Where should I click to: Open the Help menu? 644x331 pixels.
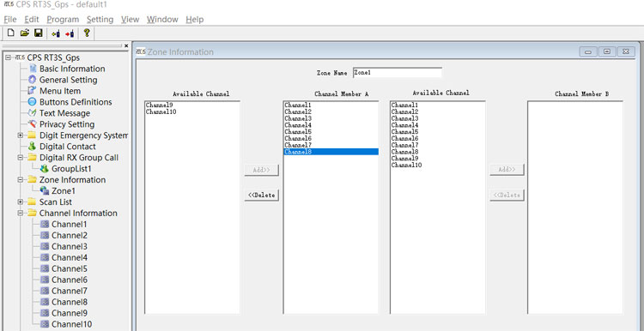(x=195, y=19)
